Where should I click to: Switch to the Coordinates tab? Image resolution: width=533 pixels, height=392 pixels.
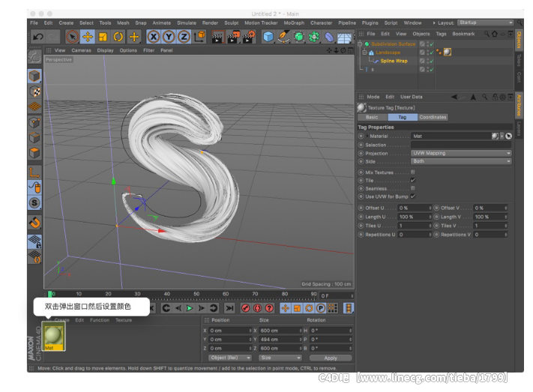(x=433, y=117)
